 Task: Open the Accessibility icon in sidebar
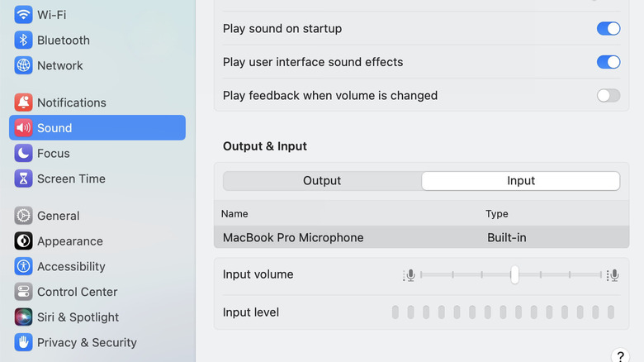click(x=23, y=266)
